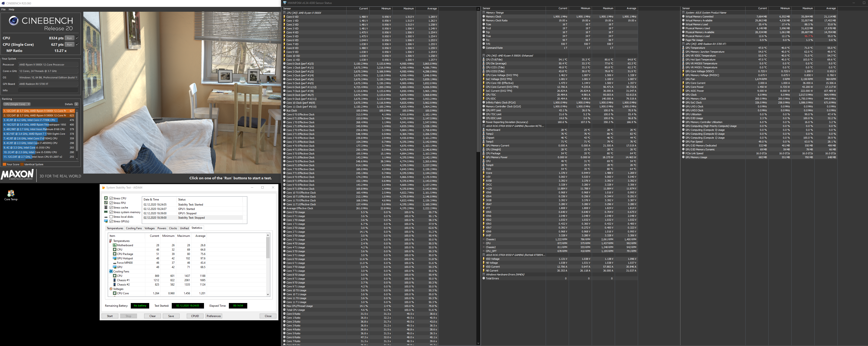Viewport: 868px width, 346px height.
Task: Uncheck the Stress GPU(s) option
Action: point(111,221)
